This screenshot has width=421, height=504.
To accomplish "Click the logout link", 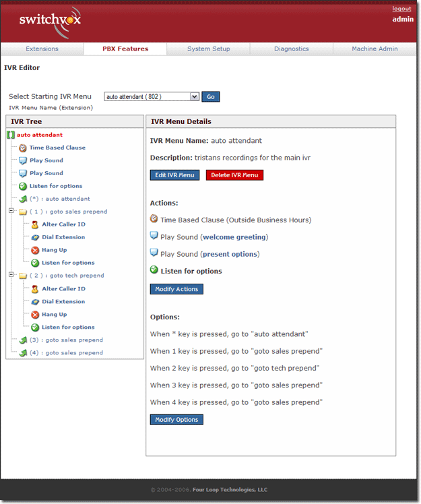I will (x=401, y=9).
